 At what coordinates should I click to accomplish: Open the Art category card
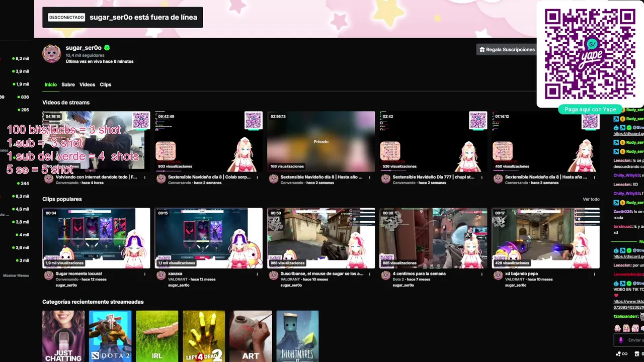point(251,336)
